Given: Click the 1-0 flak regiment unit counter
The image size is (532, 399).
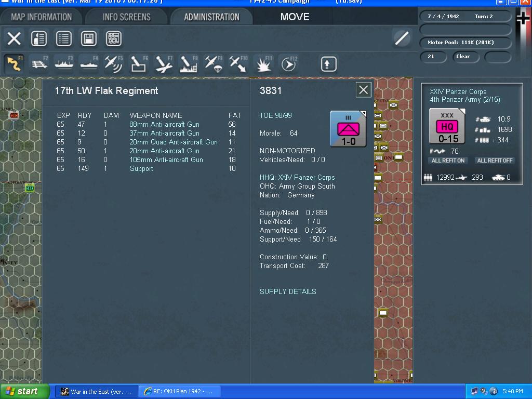Looking at the screenshot, I should (x=348, y=129).
